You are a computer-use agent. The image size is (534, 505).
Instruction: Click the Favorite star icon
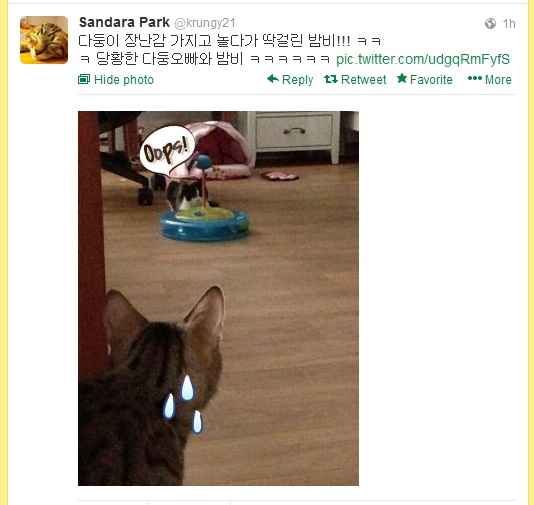[x=402, y=78]
